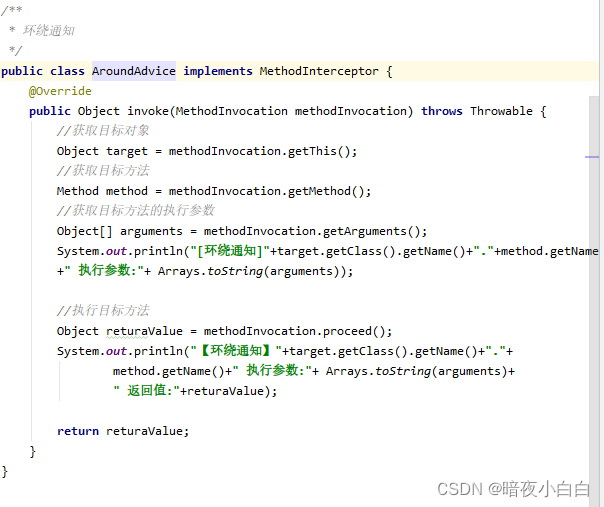Viewport: 604px width, 507px height.
Task: Click the string 返回值:
Action: coord(146,391)
